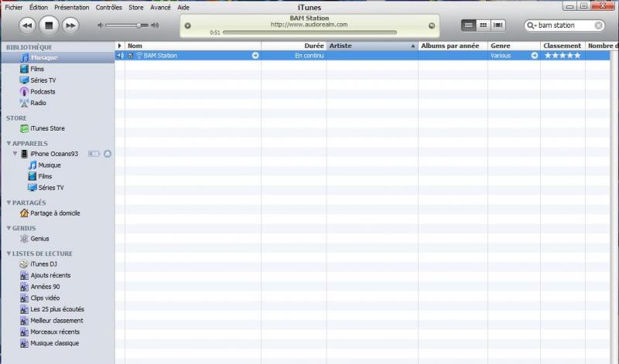Screen dimensions: 619x364
Task: Clear the search field text
Action: point(598,26)
